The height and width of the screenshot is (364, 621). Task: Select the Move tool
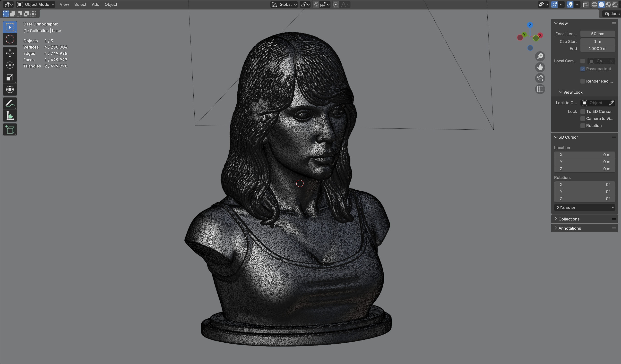(x=10, y=53)
